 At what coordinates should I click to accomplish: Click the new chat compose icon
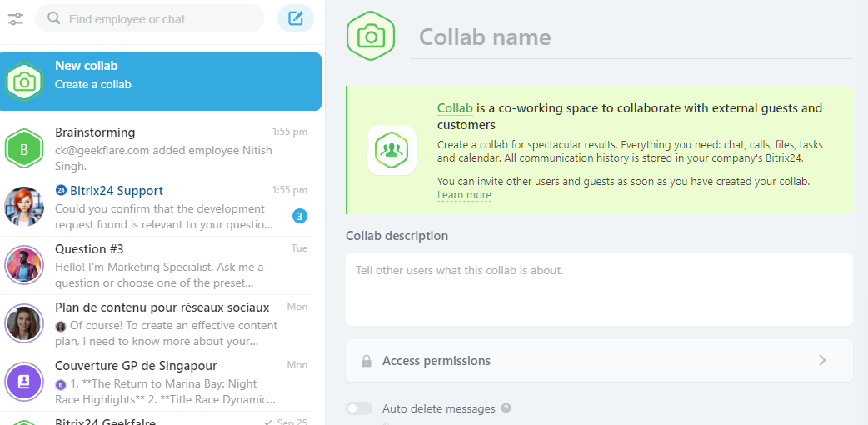coord(295,18)
